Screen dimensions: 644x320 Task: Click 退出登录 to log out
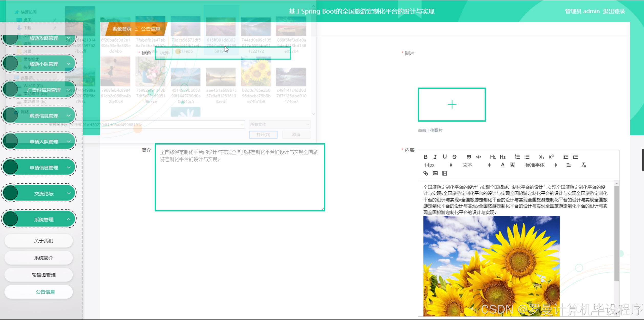point(614,11)
